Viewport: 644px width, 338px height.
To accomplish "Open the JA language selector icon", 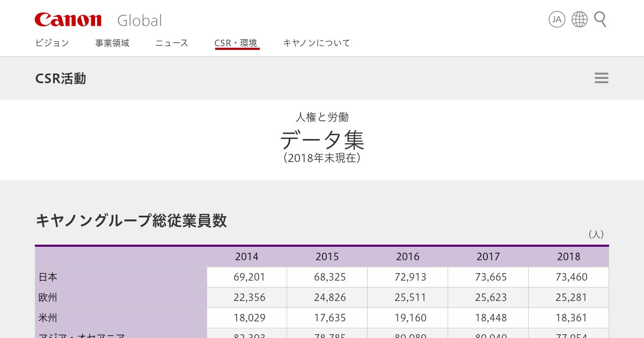I will point(557,20).
